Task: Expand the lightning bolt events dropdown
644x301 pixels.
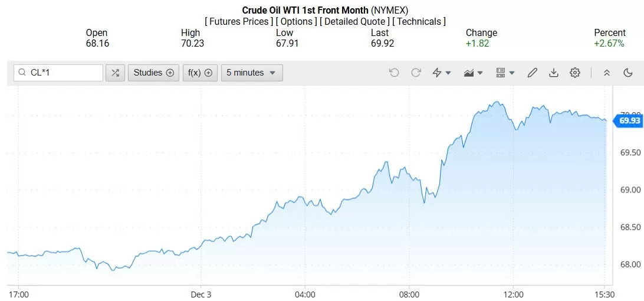Action: coord(442,73)
